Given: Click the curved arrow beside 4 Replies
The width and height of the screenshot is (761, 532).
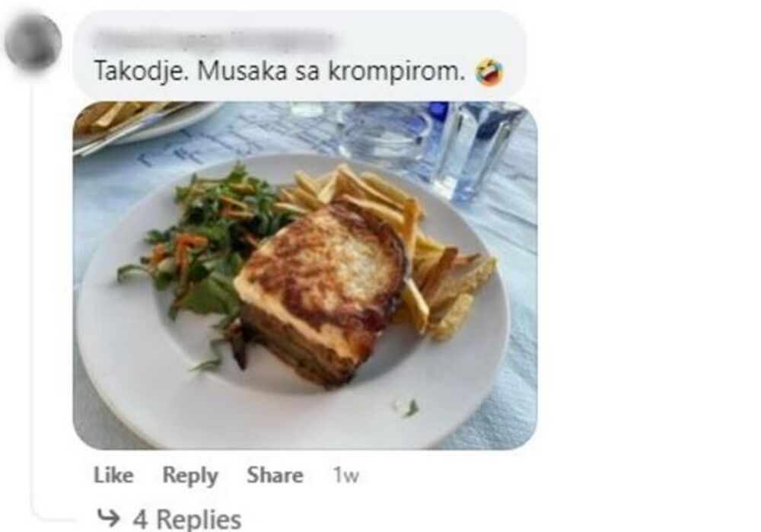Looking at the screenshot, I should click(108, 518).
